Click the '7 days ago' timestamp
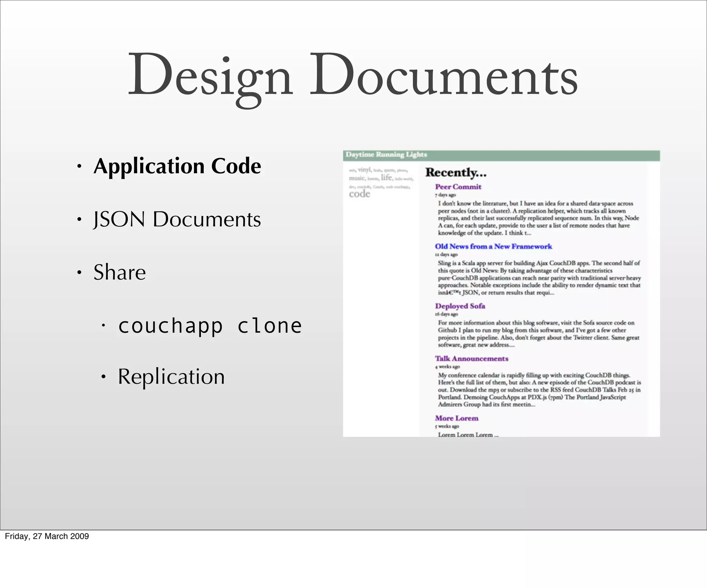Screen dimensions: 707x588 tap(445, 195)
